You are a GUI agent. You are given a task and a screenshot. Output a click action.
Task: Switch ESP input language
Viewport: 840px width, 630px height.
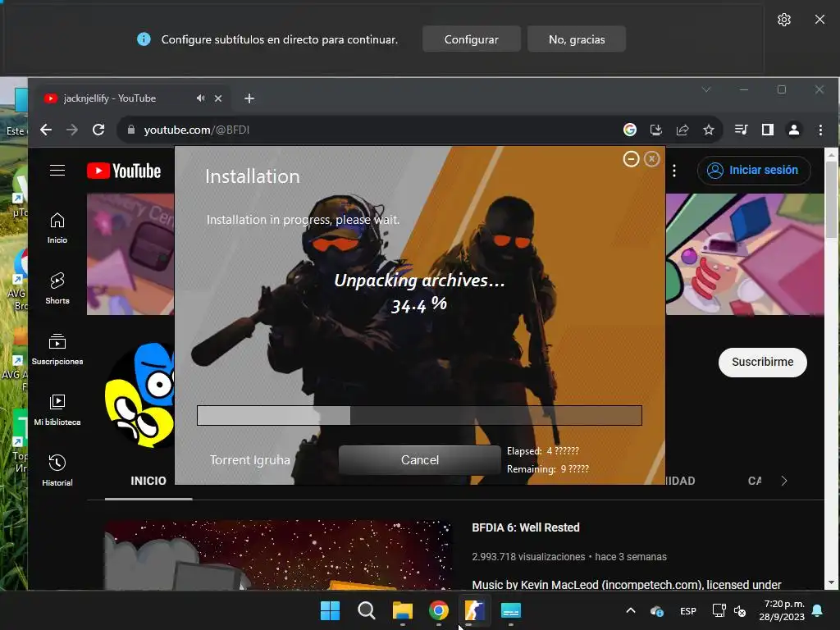(x=688, y=611)
